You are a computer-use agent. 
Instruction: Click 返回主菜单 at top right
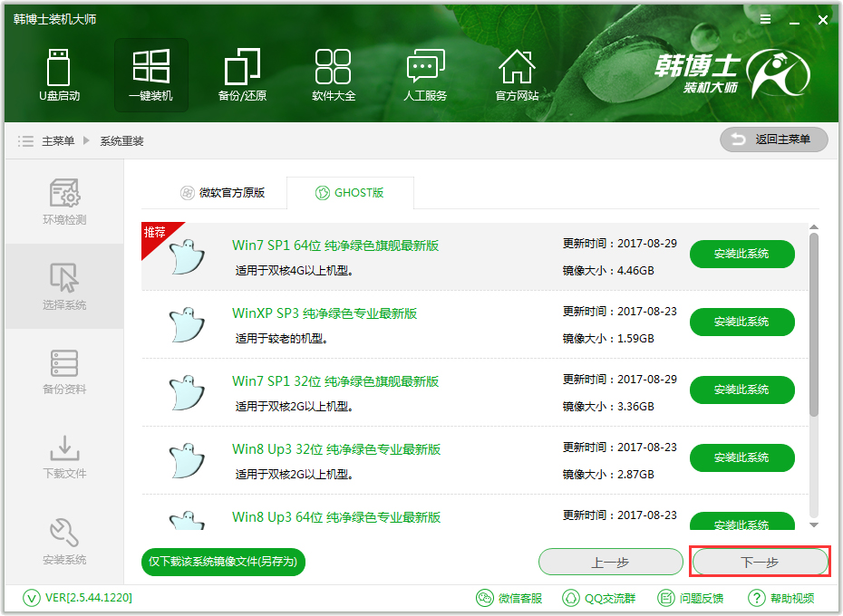[773, 140]
